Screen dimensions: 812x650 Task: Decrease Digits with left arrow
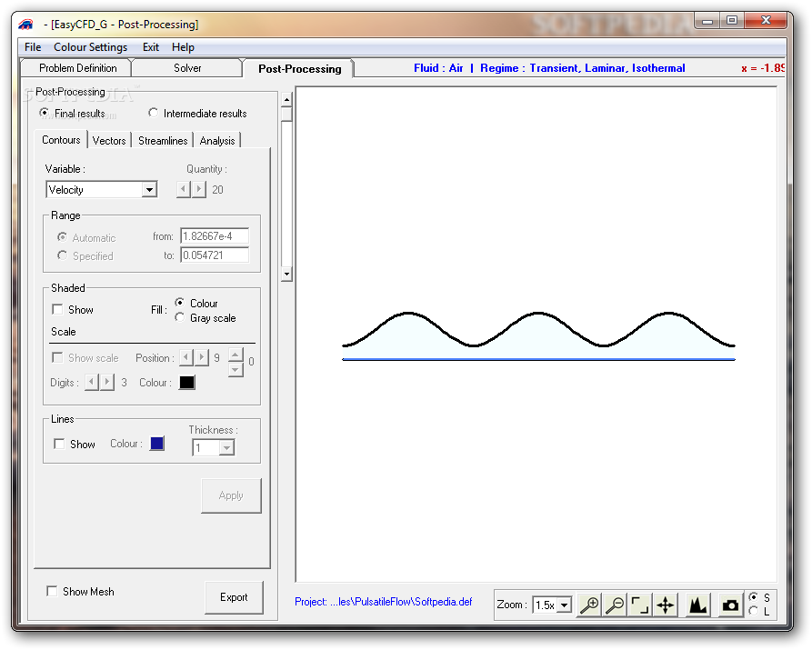pos(92,382)
